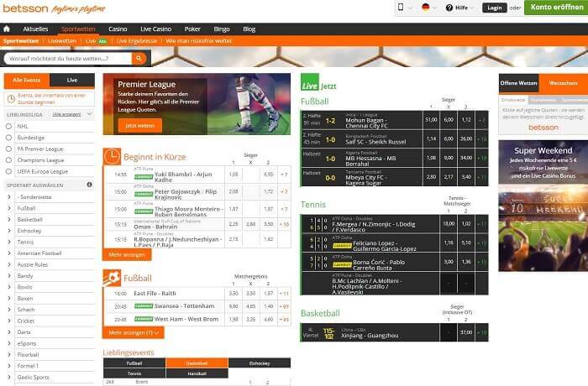The width and height of the screenshot is (588, 386).
Task: Select Wettschein tab
Action: click(564, 83)
